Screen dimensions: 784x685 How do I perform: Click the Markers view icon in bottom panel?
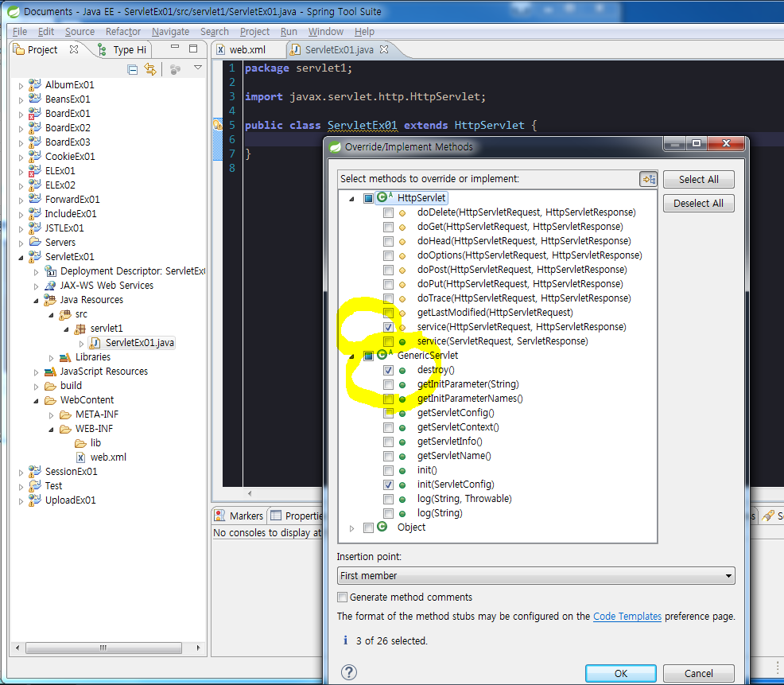[x=219, y=515]
